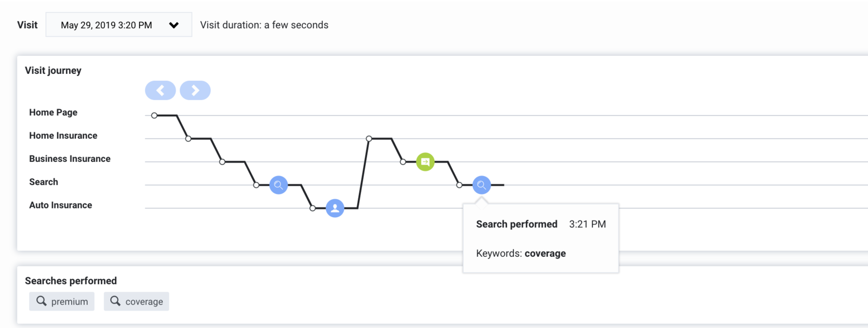Click the Search performed tooltip title

click(517, 224)
